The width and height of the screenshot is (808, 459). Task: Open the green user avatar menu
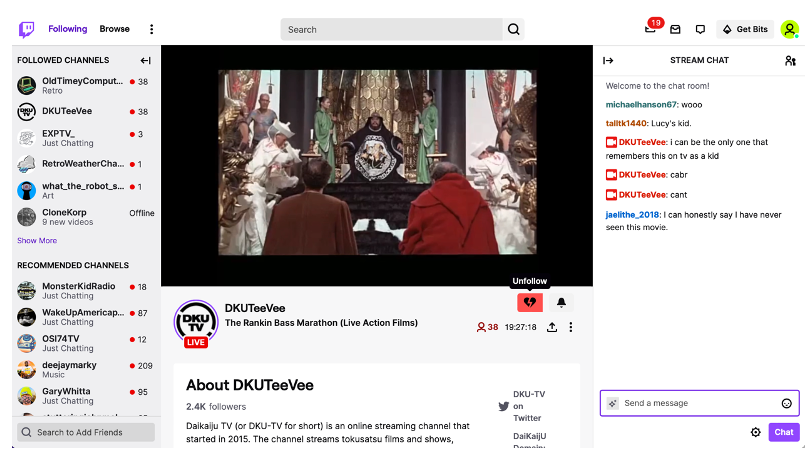[x=789, y=29]
